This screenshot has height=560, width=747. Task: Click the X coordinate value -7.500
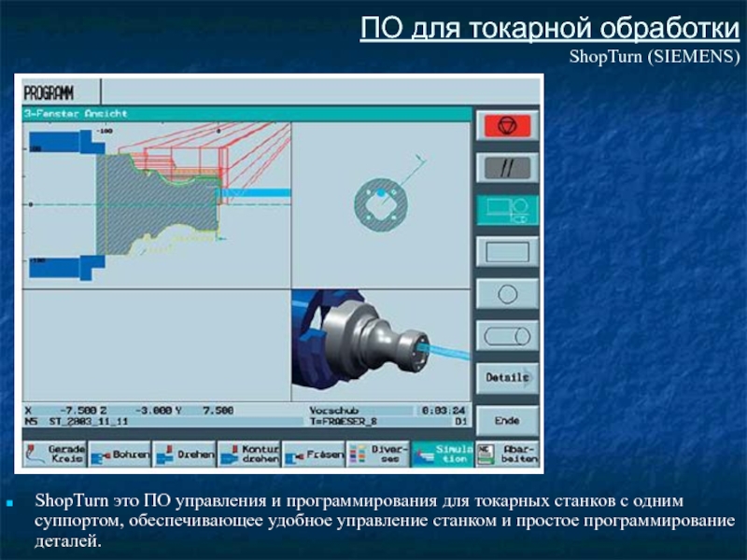pyautogui.click(x=78, y=411)
